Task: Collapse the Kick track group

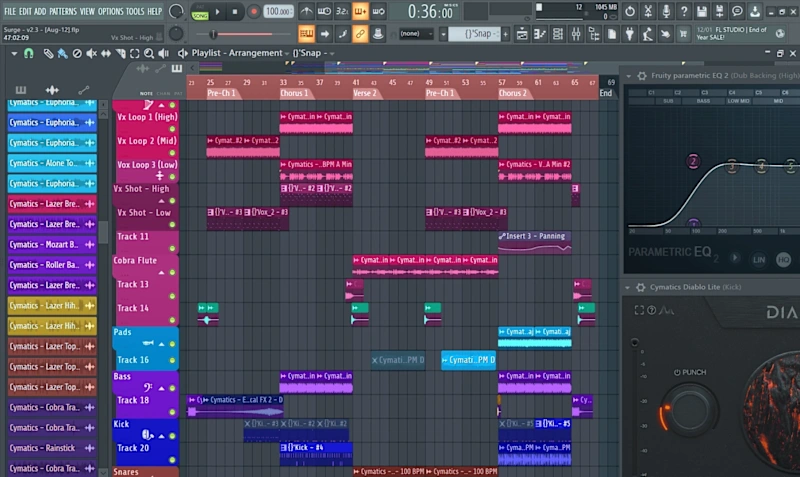Action: click(x=162, y=436)
